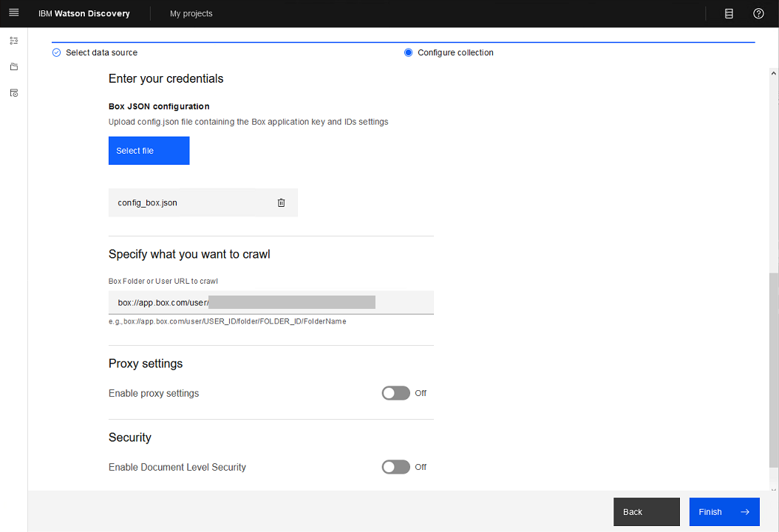Delete the config_box.json file with trash icon
This screenshot has height=532, width=779.
(x=281, y=202)
